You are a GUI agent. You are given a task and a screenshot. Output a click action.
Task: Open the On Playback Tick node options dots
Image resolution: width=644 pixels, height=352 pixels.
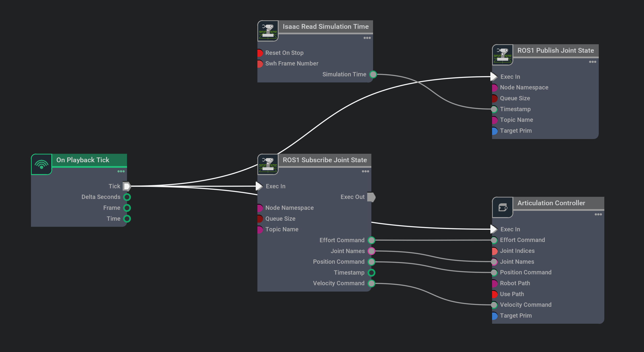pyautogui.click(x=121, y=171)
